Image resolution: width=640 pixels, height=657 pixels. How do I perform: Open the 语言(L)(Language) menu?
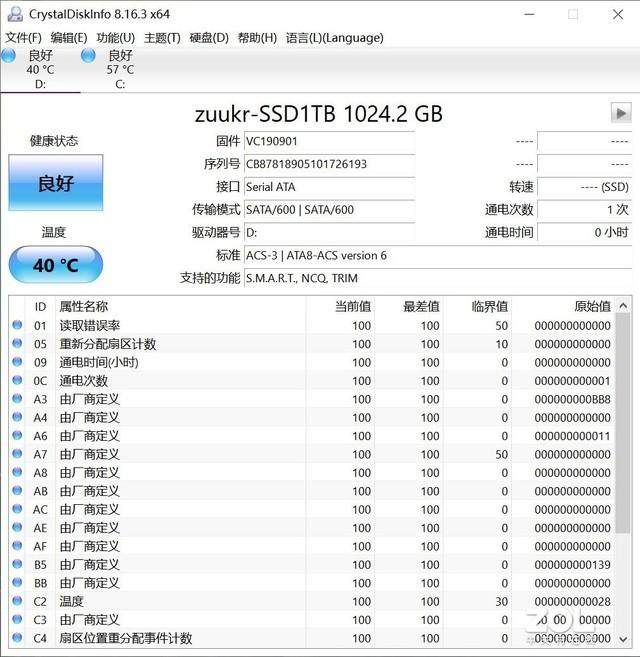click(334, 38)
